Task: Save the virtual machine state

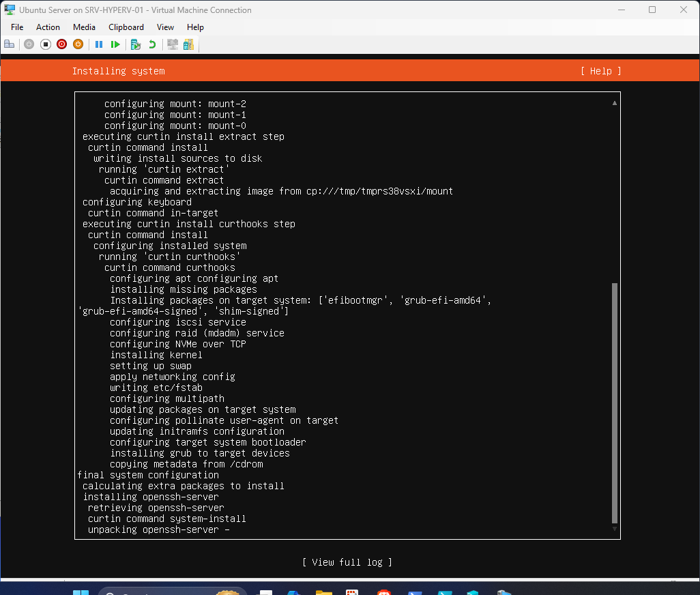Action: [x=78, y=44]
